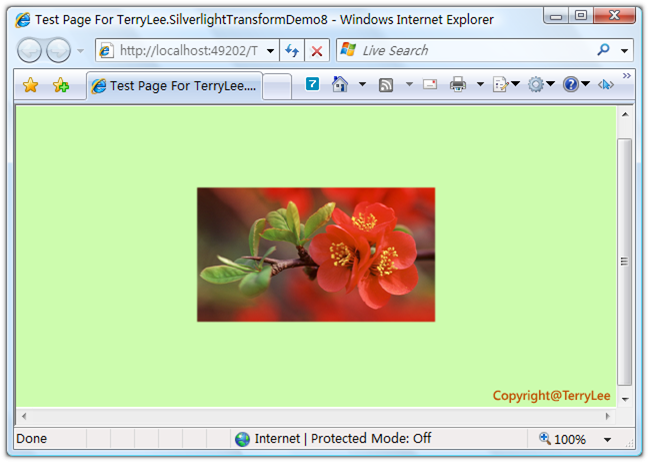This screenshot has width=648, height=462.
Task: Open the Tools gear menu
Action: (541, 84)
